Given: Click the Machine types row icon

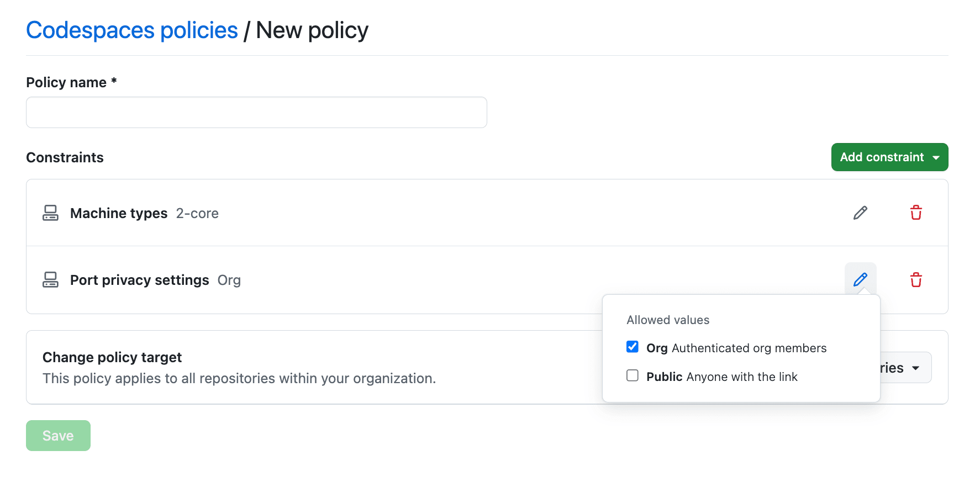Looking at the screenshot, I should pyautogui.click(x=50, y=213).
